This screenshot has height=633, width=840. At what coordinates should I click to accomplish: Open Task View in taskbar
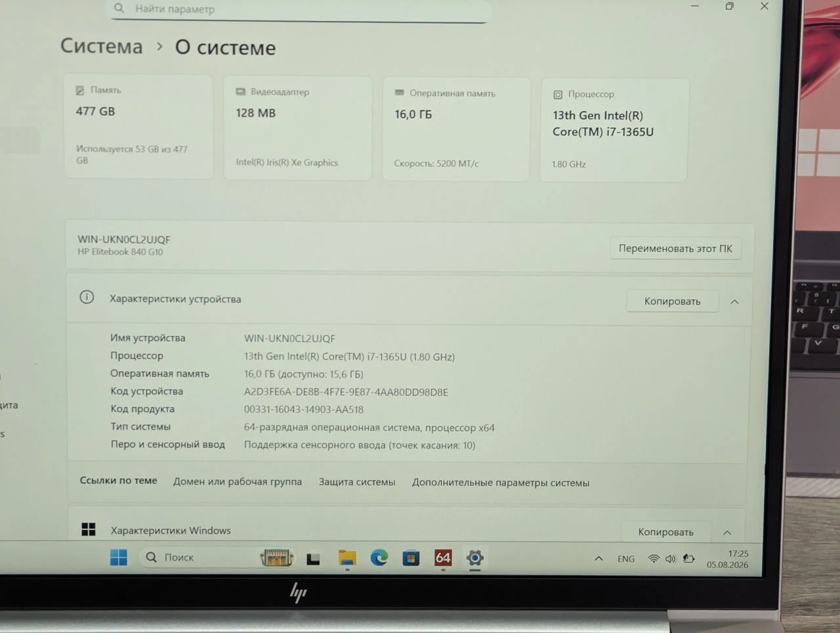point(313,559)
